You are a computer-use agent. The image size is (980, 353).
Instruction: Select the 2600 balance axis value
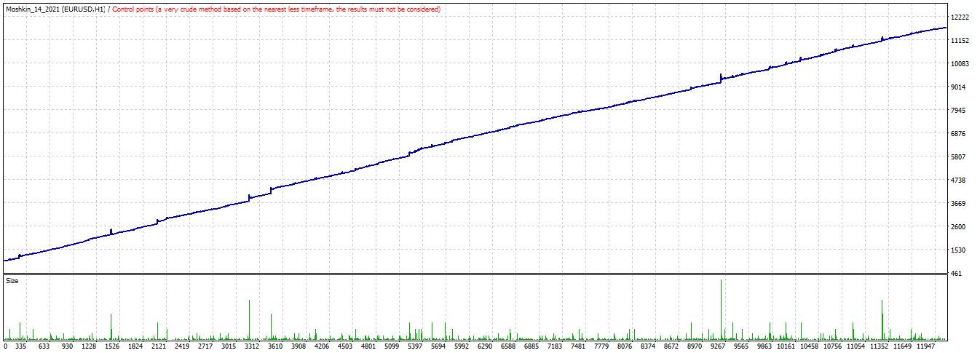coord(958,227)
